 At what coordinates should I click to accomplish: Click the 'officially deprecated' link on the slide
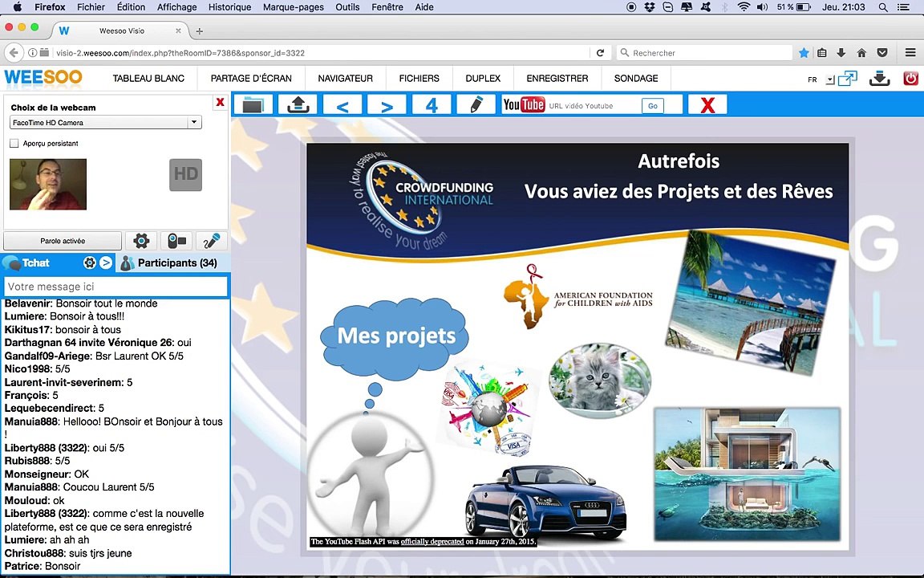coord(432,541)
